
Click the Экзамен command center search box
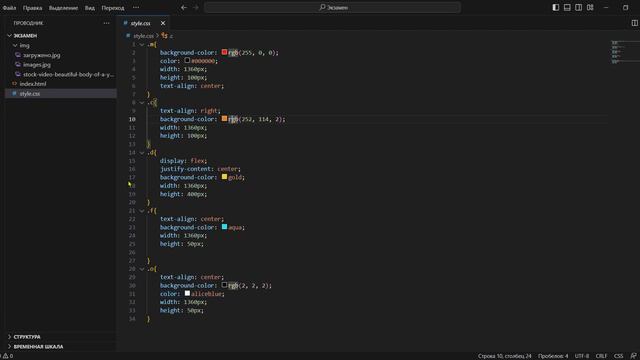tap(333, 7)
